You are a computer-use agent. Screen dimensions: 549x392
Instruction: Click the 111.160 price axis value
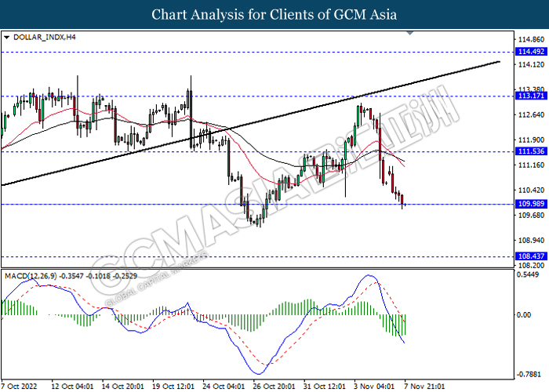pos(531,165)
